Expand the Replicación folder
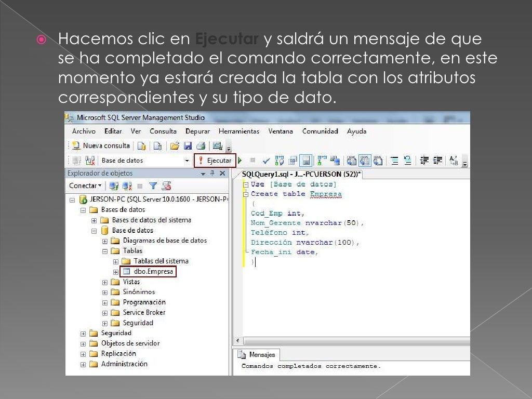Viewport: 532px width, 399px height. pyautogui.click(x=83, y=354)
